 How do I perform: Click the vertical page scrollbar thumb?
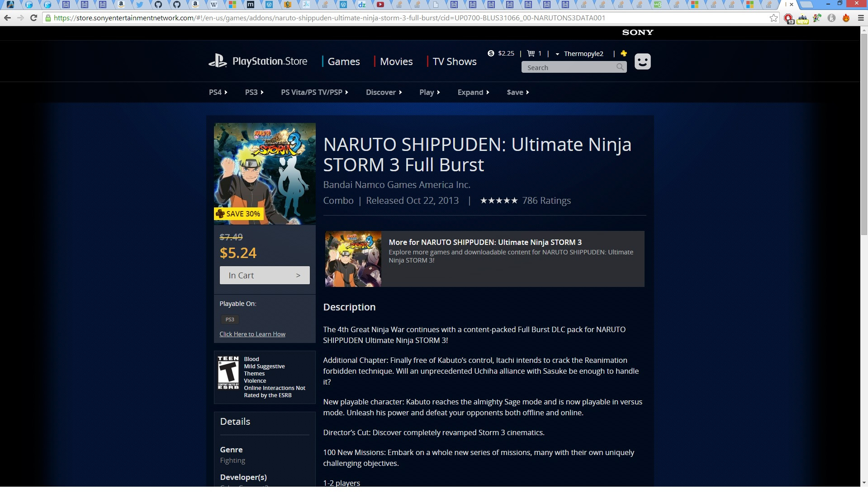tap(864, 135)
